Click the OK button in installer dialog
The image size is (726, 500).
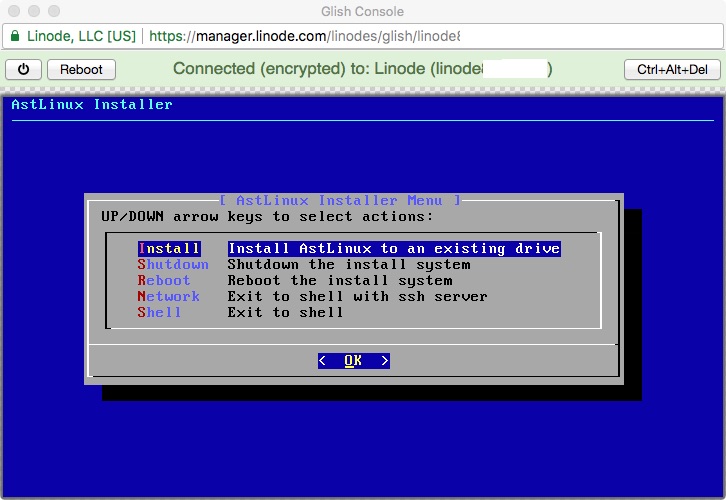click(354, 361)
